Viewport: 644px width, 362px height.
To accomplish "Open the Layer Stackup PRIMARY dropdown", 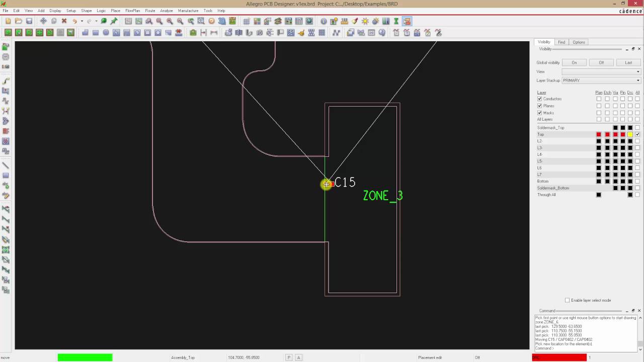I will pos(601,80).
